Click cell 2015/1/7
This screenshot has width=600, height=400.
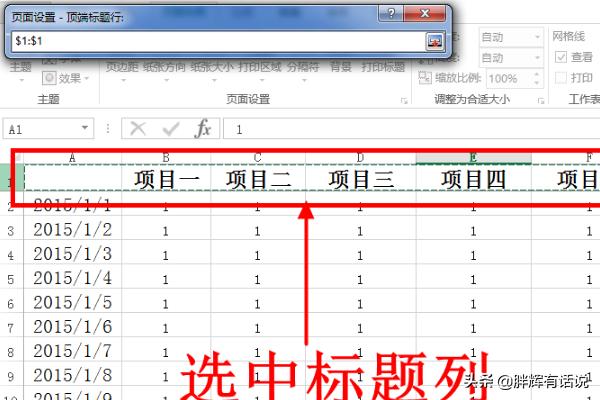click(73, 351)
